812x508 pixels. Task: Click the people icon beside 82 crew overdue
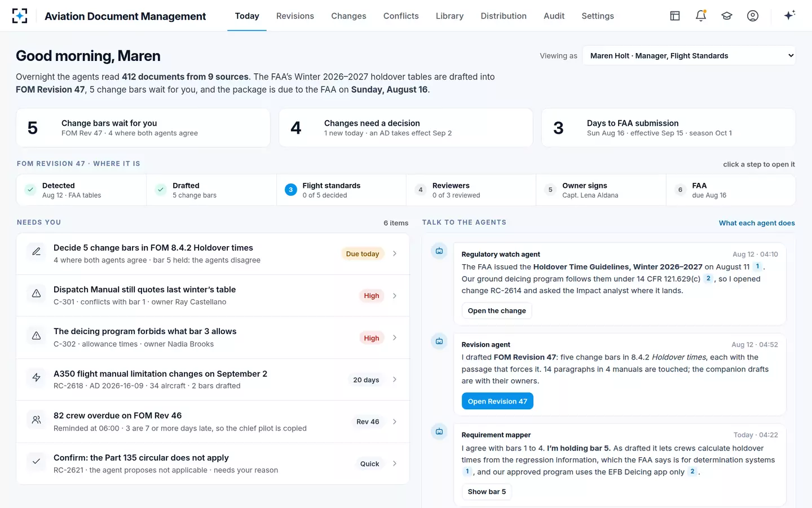pos(36,420)
